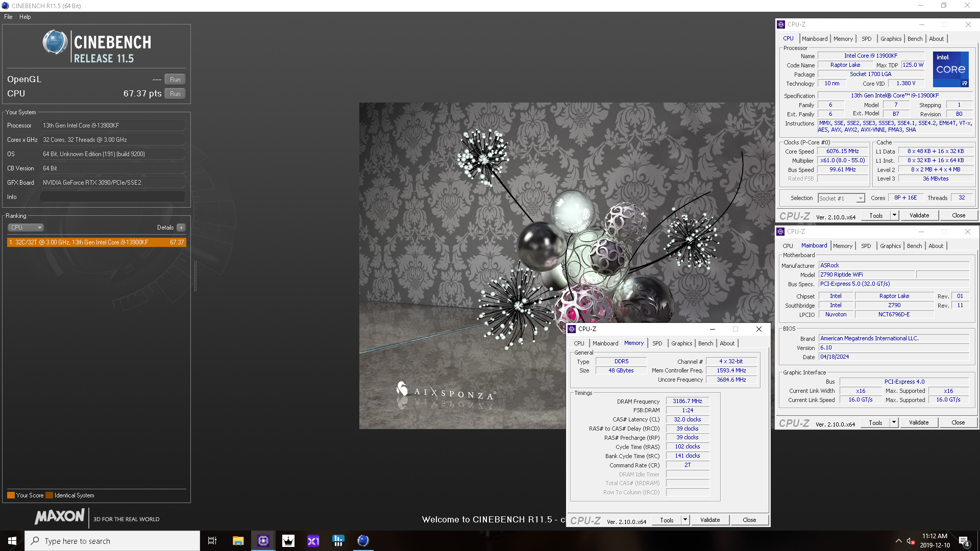Viewport: 980px width, 551px height.
Task: Click the muted volume tray icon
Action: 911,541
